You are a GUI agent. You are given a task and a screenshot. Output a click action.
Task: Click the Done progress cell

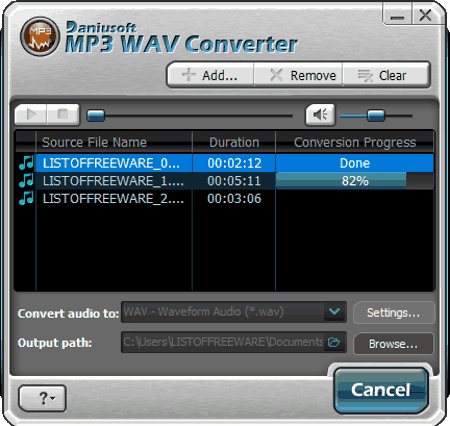pyautogui.click(x=355, y=163)
